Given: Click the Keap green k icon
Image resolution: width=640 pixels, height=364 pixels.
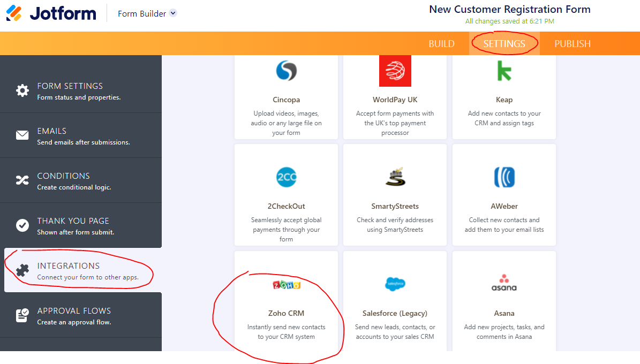Looking at the screenshot, I should 504,71.
